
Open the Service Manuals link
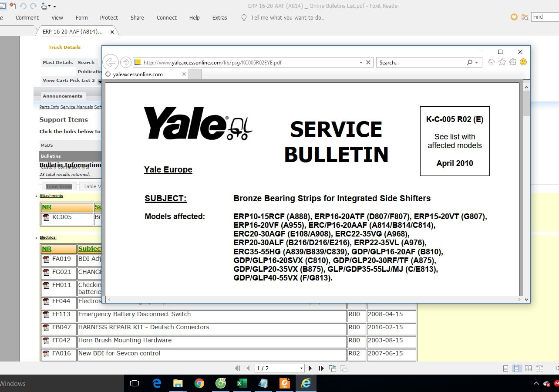(77, 107)
